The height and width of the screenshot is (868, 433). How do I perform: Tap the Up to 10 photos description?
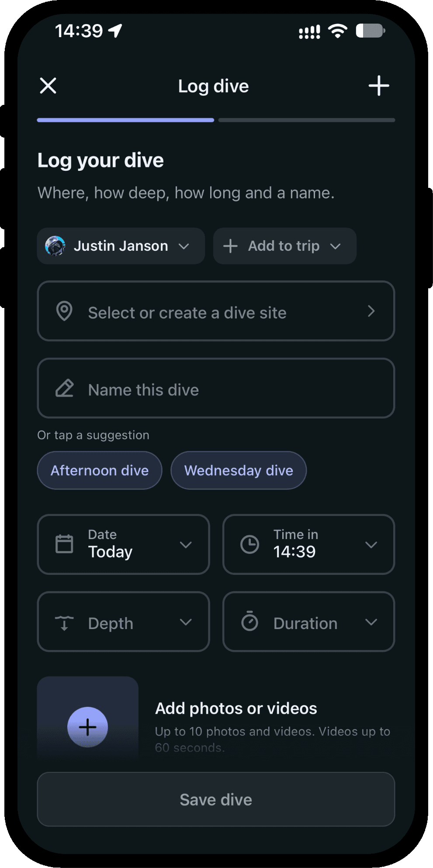(x=273, y=739)
